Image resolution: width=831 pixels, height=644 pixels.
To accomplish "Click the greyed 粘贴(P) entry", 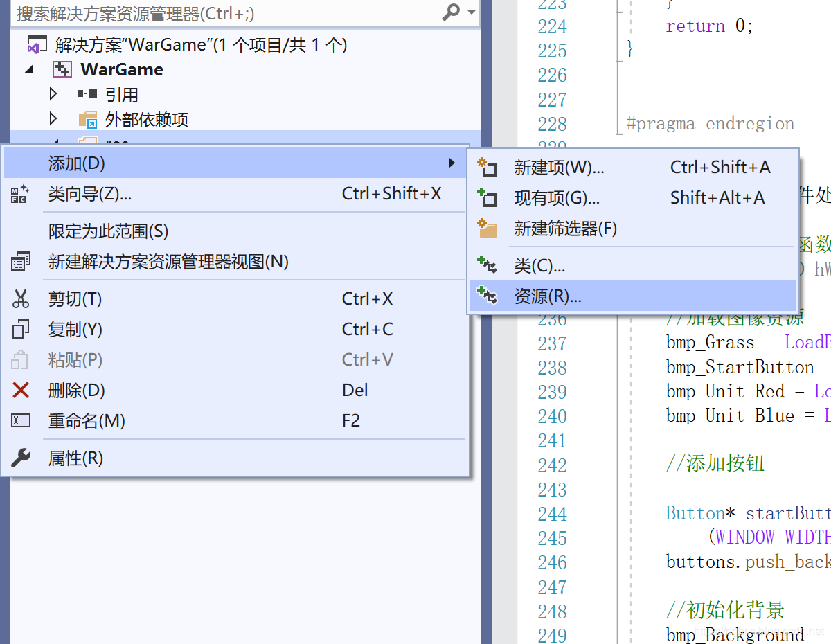I will pyautogui.click(x=235, y=359).
